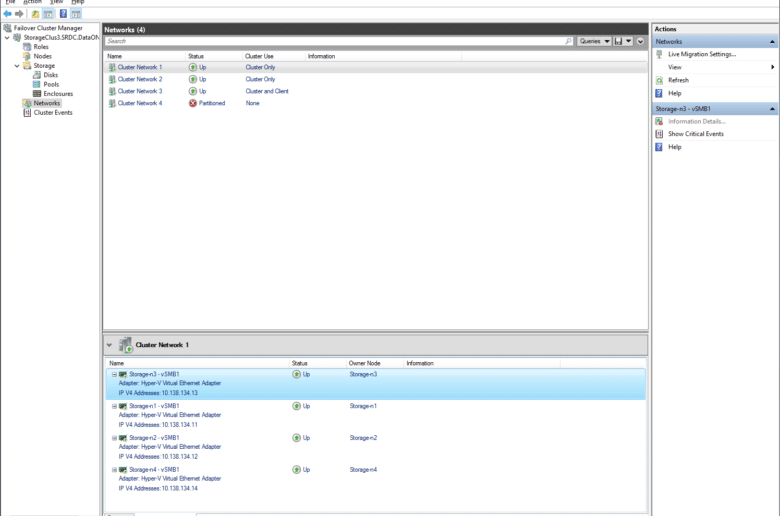Click the Up one level toolbar icon
Image resolution: width=780 pixels, height=516 pixels.
[x=35, y=14]
